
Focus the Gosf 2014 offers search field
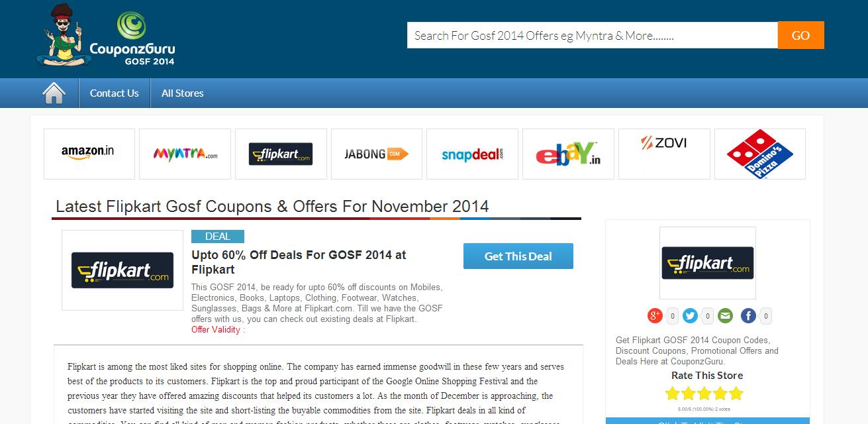[593, 36]
